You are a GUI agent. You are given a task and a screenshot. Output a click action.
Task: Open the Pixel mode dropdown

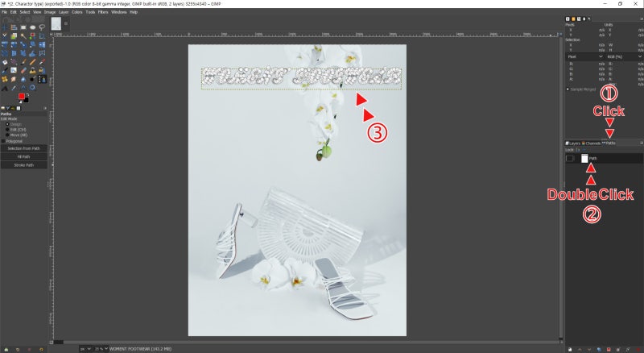(584, 57)
